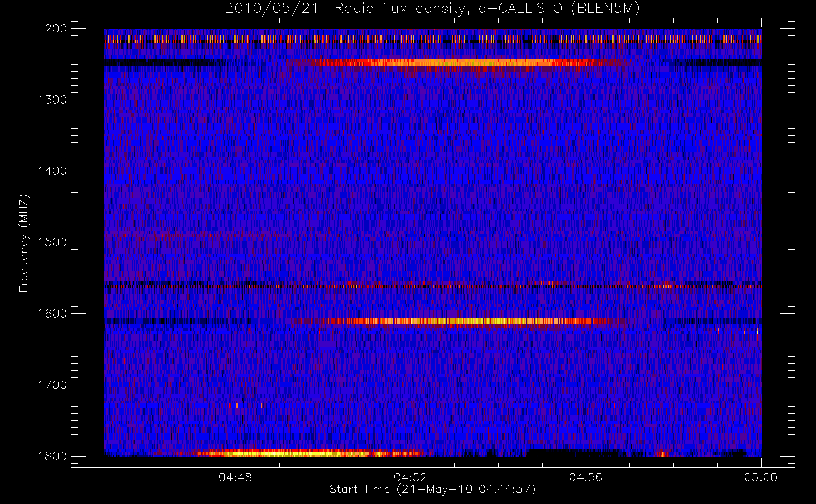
Task: Click the 1300 frequency tick label
Action: pyautogui.click(x=52, y=100)
